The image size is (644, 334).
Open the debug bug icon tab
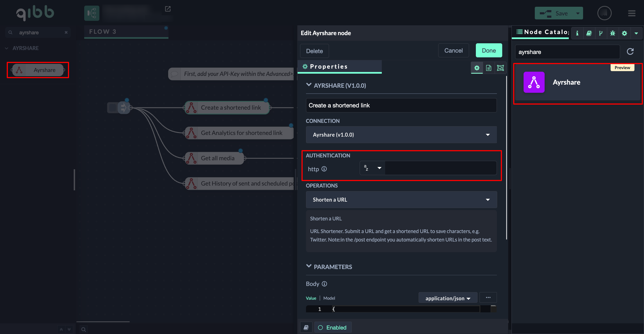[613, 33]
